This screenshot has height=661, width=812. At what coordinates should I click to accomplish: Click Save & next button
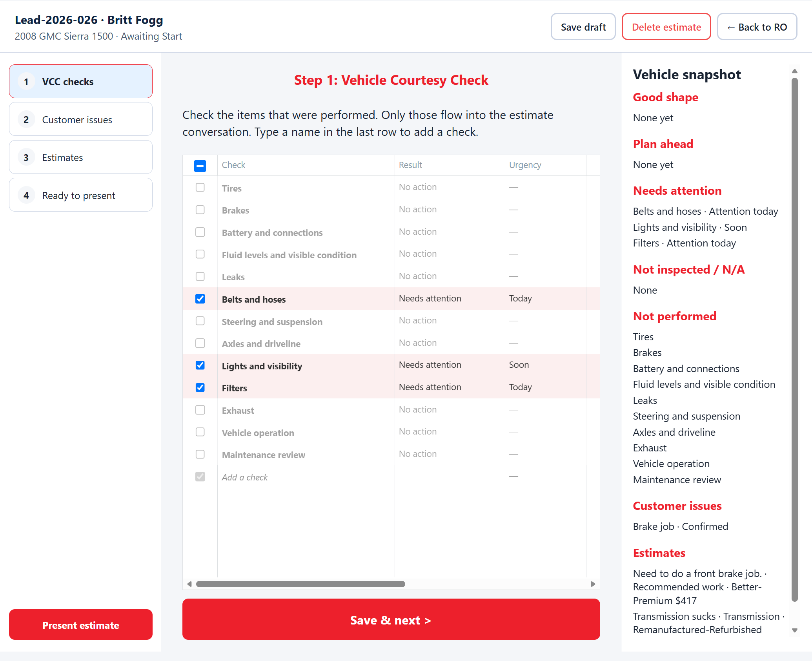point(391,619)
